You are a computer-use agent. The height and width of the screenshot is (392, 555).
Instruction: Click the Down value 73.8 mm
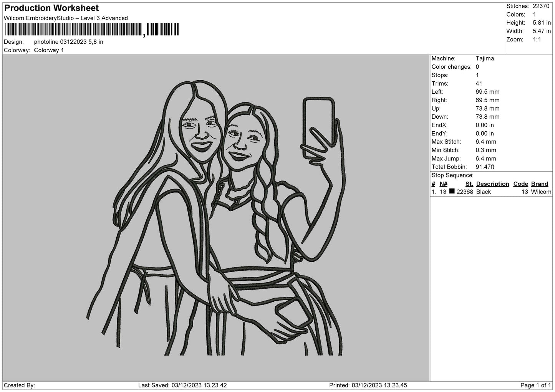tap(487, 117)
